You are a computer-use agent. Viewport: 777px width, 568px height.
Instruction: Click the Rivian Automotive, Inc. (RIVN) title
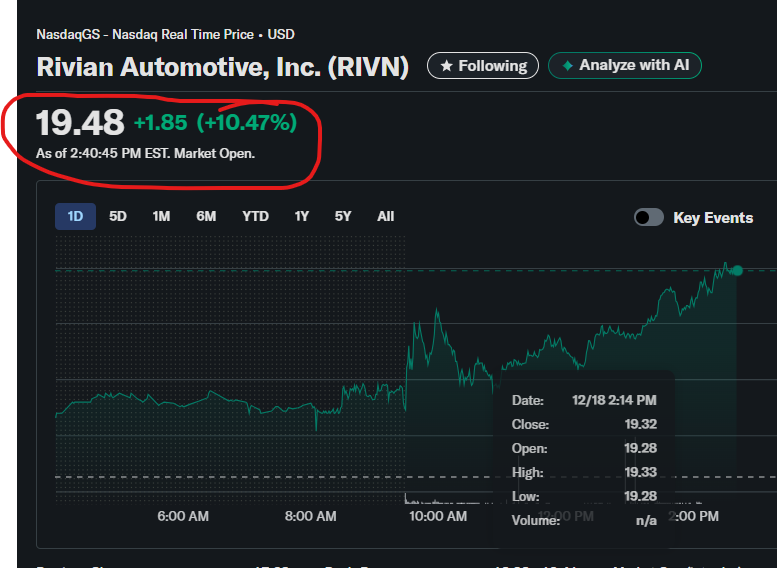coord(222,67)
